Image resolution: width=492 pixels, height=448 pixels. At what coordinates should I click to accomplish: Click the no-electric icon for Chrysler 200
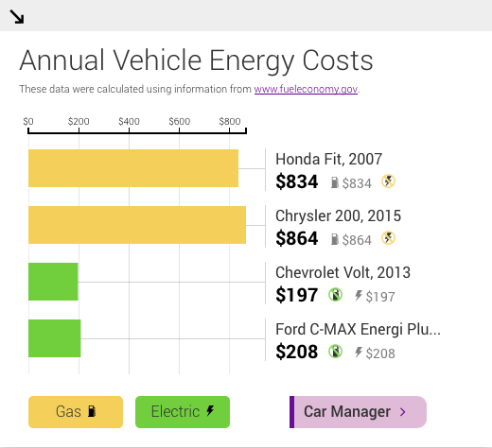(388, 238)
